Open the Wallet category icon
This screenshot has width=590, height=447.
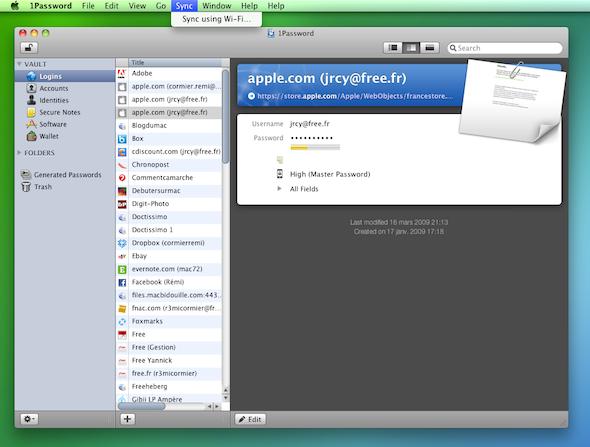tap(31, 136)
